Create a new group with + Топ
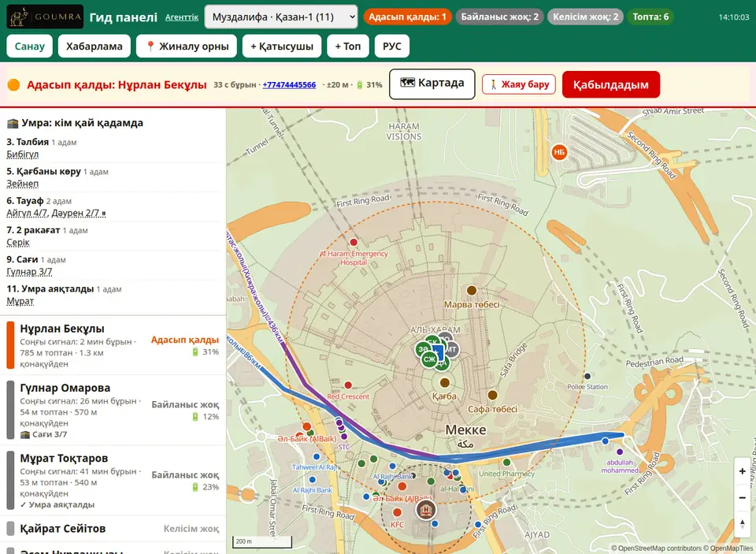This screenshot has height=554, width=756. pyautogui.click(x=348, y=46)
